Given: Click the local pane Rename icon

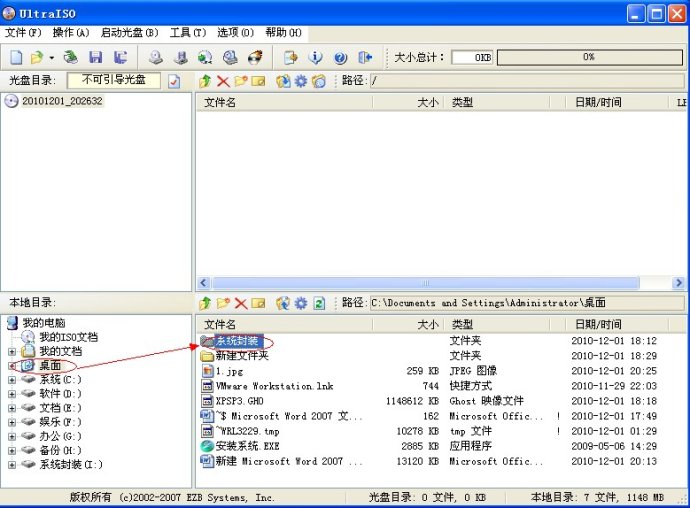Looking at the screenshot, I should pyautogui.click(x=258, y=303).
